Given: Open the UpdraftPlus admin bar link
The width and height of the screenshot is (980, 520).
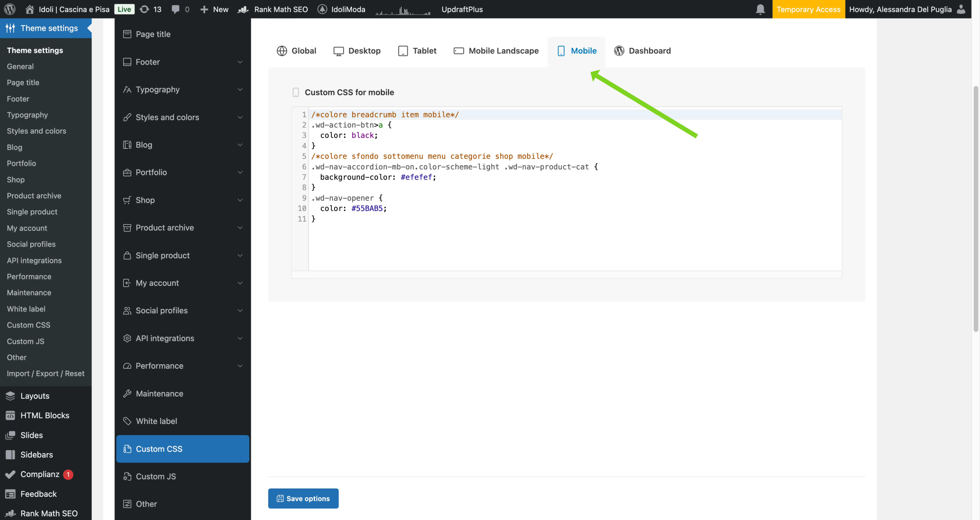Looking at the screenshot, I should [x=462, y=9].
